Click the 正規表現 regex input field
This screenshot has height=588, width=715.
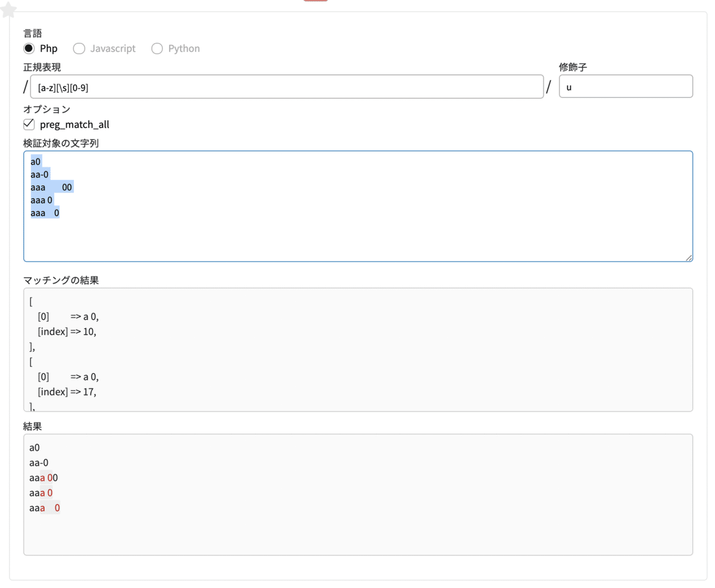pos(287,86)
